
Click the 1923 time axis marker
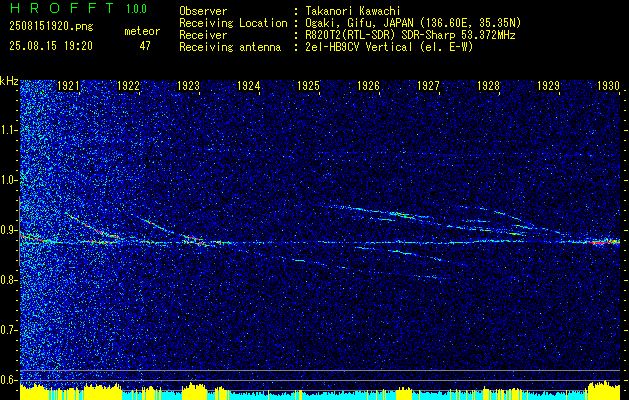pyautogui.click(x=189, y=86)
